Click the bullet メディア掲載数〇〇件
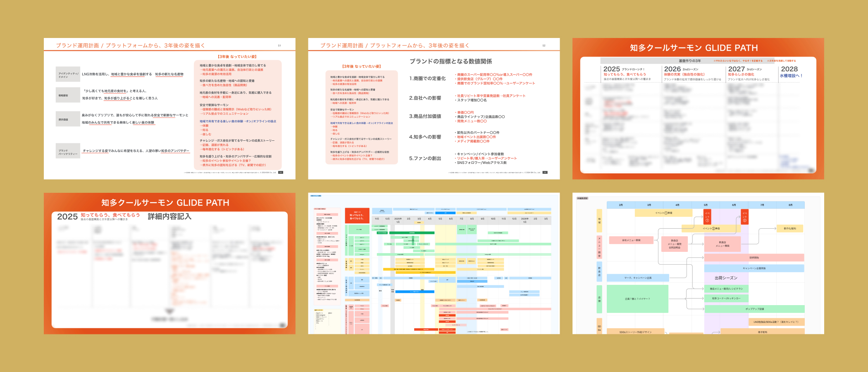The width and height of the screenshot is (868, 372). [472, 141]
